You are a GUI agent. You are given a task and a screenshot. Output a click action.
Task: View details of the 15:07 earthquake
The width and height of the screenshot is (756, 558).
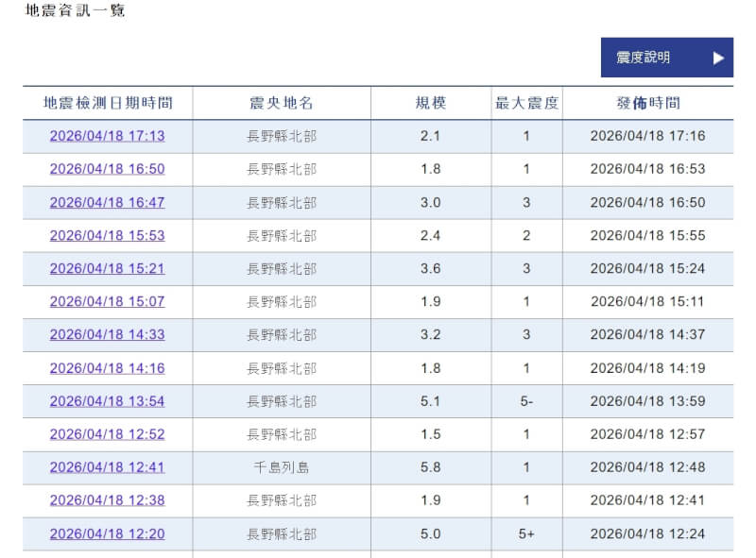[107, 301]
